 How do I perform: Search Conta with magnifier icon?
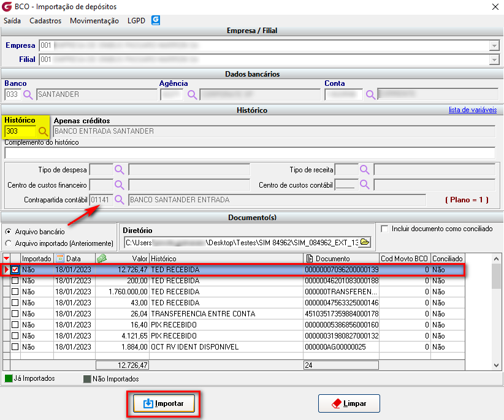coord(370,95)
